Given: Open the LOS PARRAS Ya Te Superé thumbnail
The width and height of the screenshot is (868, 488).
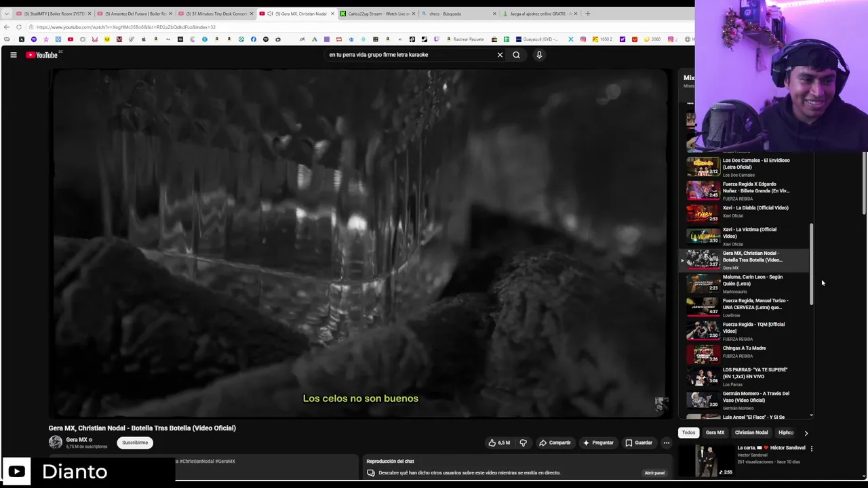Looking at the screenshot, I should (x=703, y=376).
